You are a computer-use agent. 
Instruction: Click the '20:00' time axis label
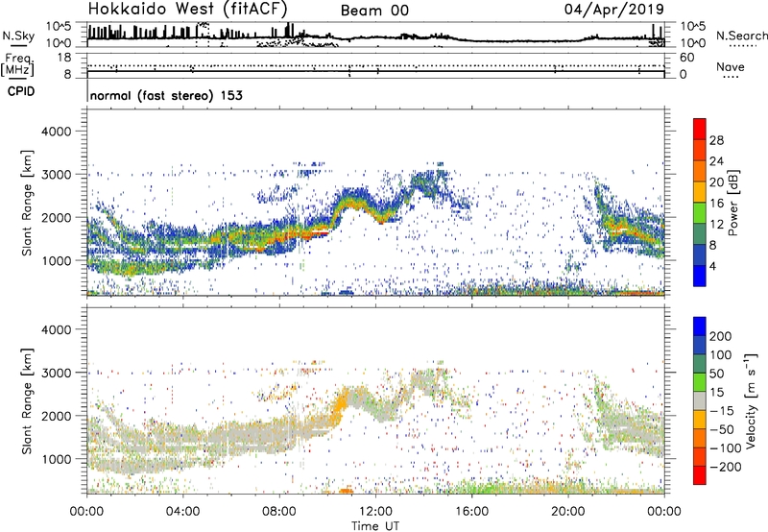click(x=567, y=512)
